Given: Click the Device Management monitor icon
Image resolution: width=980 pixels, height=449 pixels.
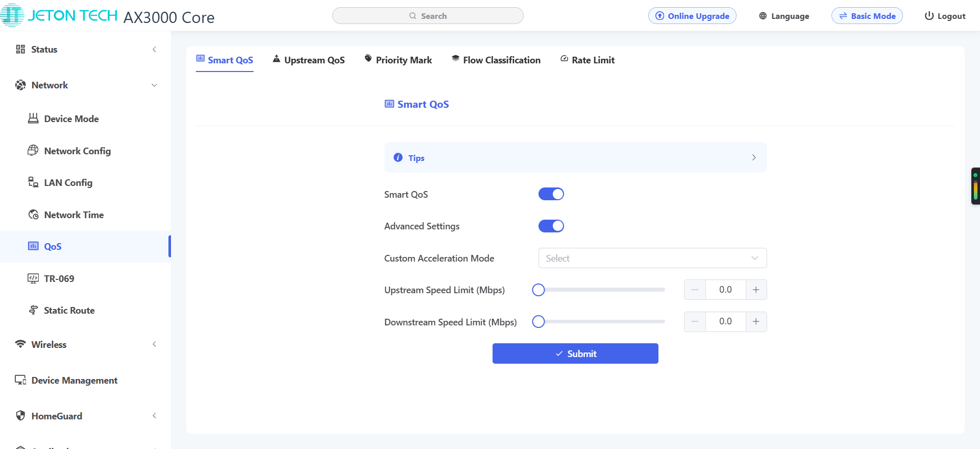Looking at the screenshot, I should click(x=20, y=380).
